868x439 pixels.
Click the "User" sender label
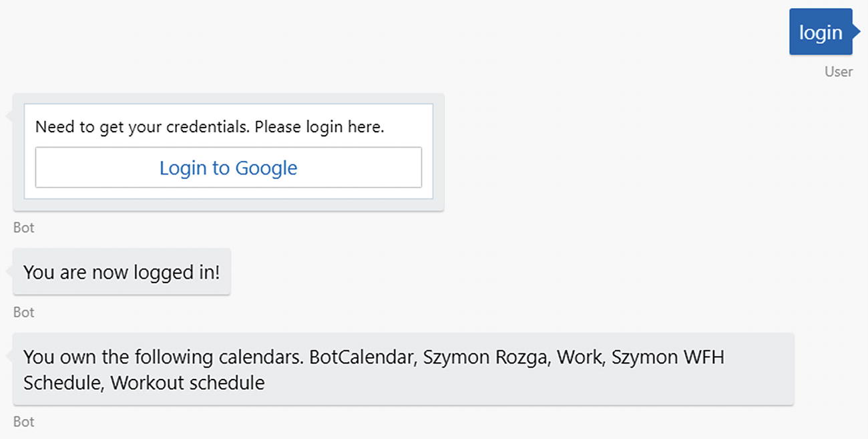coord(839,71)
